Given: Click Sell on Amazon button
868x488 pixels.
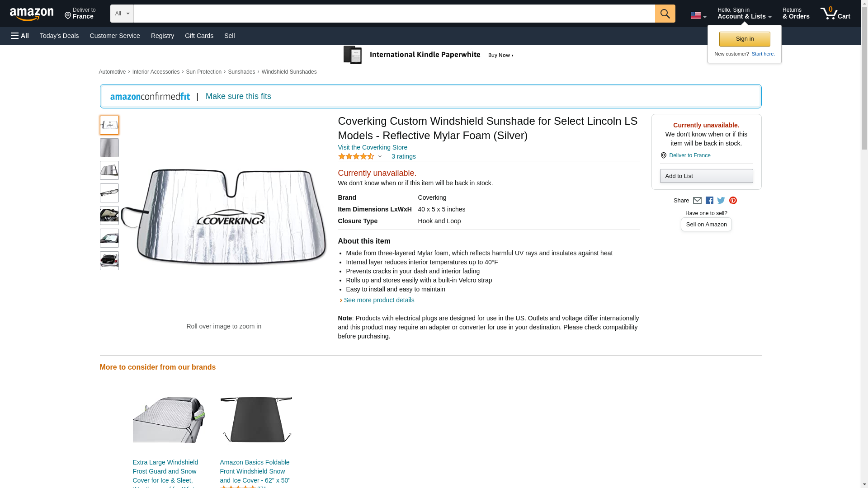Looking at the screenshot, I should 706,224.
